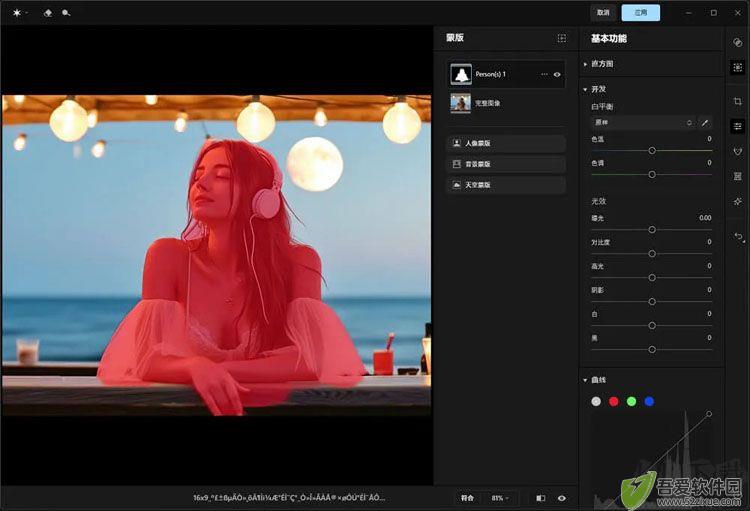The width and height of the screenshot is (750, 511).
Task: Click the 天空蒙版 sky mask button
Action: [x=507, y=185]
